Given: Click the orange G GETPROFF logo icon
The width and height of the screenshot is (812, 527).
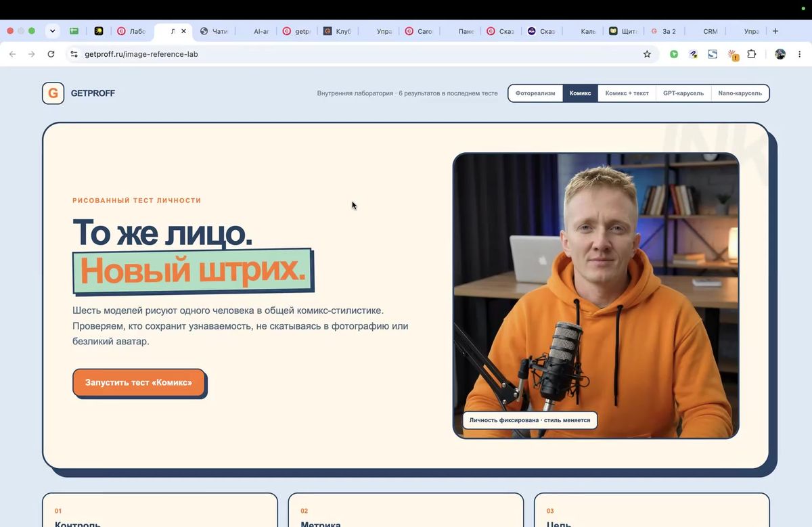Looking at the screenshot, I should [x=53, y=93].
